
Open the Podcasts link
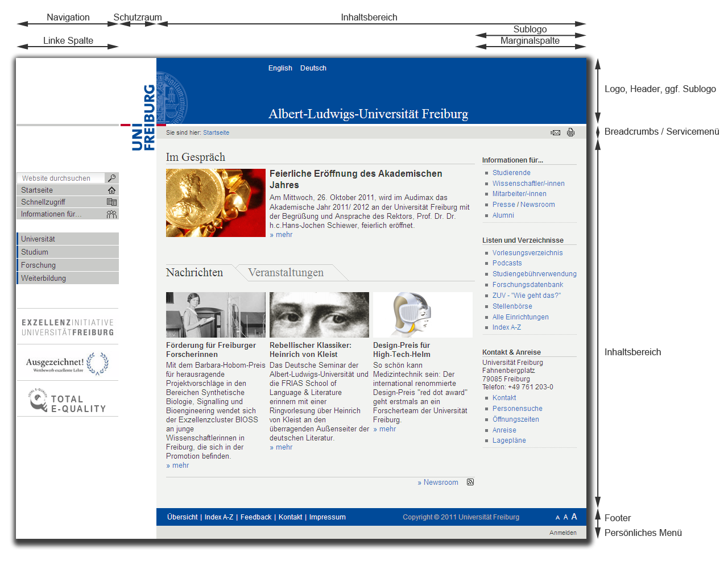click(x=507, y=263)
